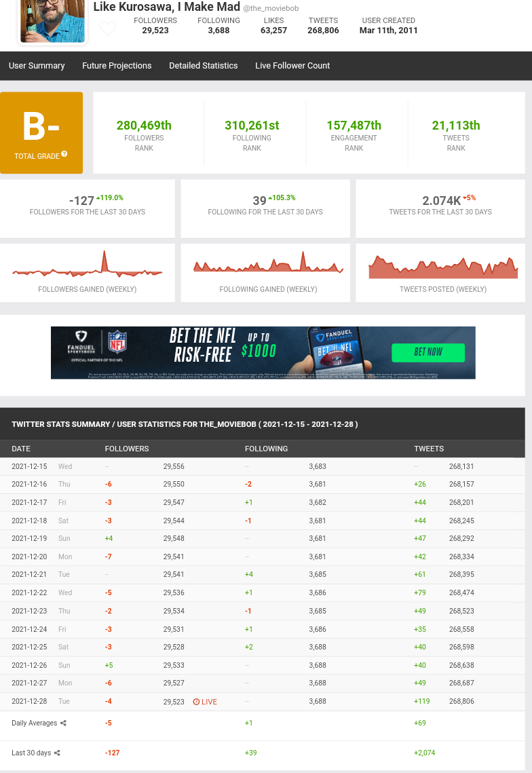Click the Followers 29,523 header stat

pos(155,25)
